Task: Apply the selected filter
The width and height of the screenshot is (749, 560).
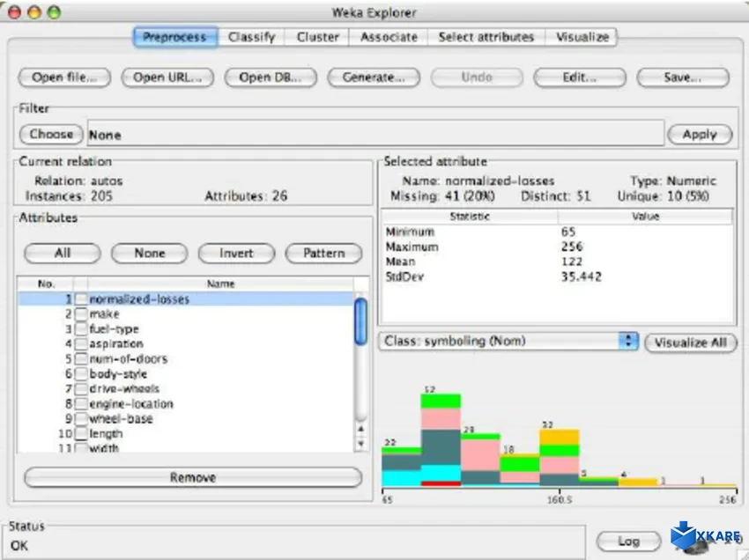Action: [x=700, y=134]
